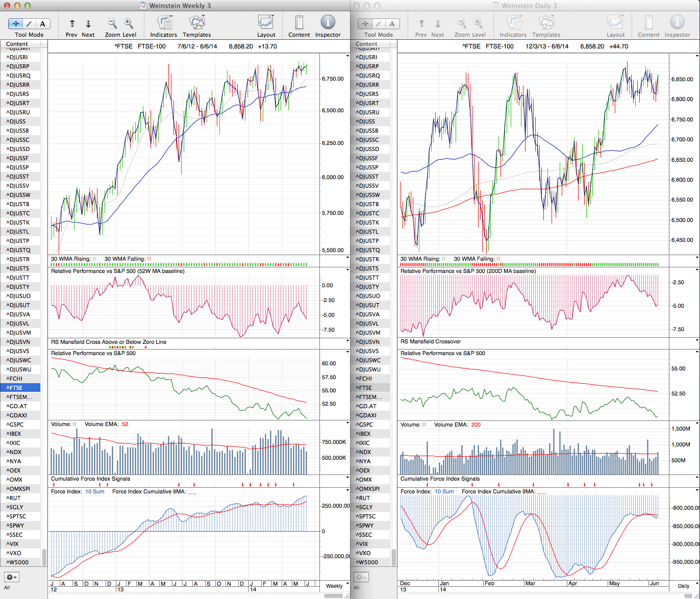Screen dimensions: 700x599
Task: Open Layout dropdown in the Weekly toolbar
Action: [x=266, y=23]
